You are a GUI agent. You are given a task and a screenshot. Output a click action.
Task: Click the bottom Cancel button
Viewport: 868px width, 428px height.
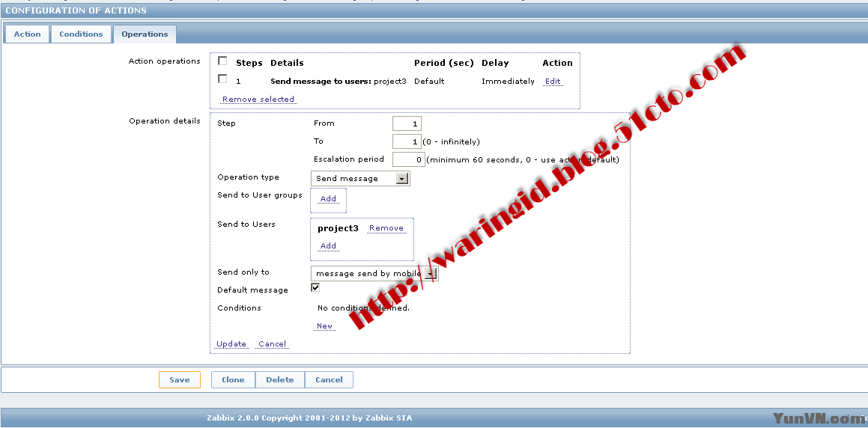click(x=329, y=380)
